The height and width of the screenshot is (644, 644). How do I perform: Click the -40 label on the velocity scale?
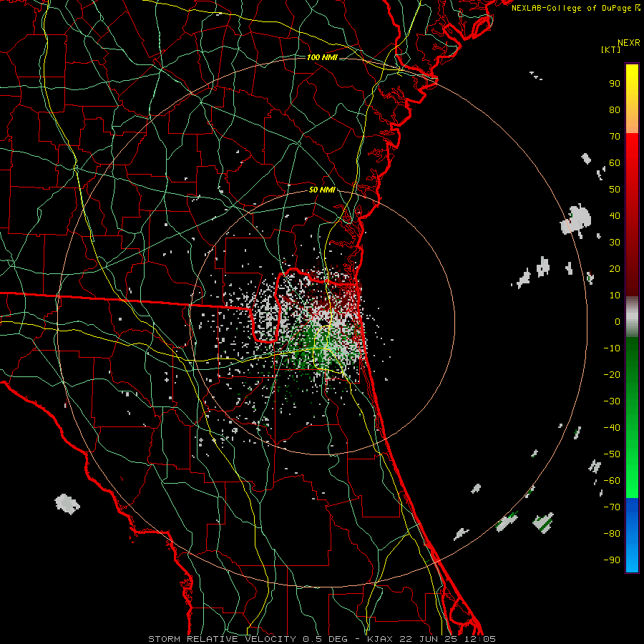pos(612,428)
